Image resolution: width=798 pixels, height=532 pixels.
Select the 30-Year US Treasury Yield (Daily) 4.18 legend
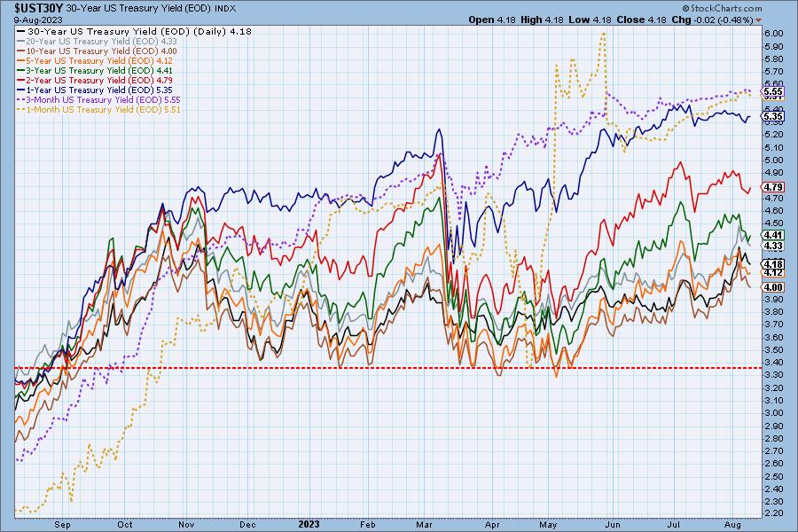pos(135,31)
